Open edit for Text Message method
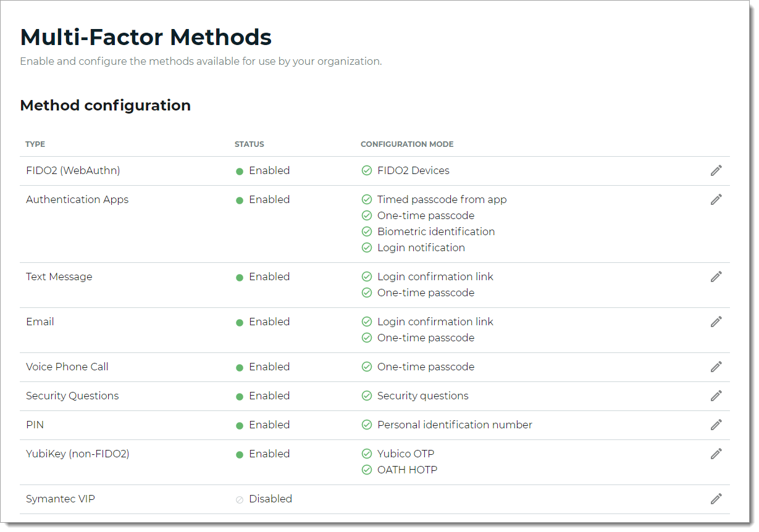The image size is (759, 532). (716, 277)
